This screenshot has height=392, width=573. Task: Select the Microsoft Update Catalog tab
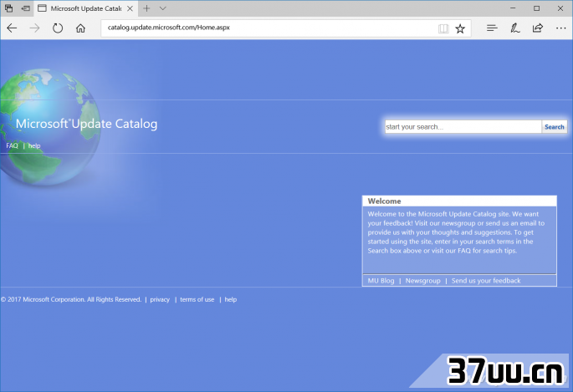click(86, 8)
